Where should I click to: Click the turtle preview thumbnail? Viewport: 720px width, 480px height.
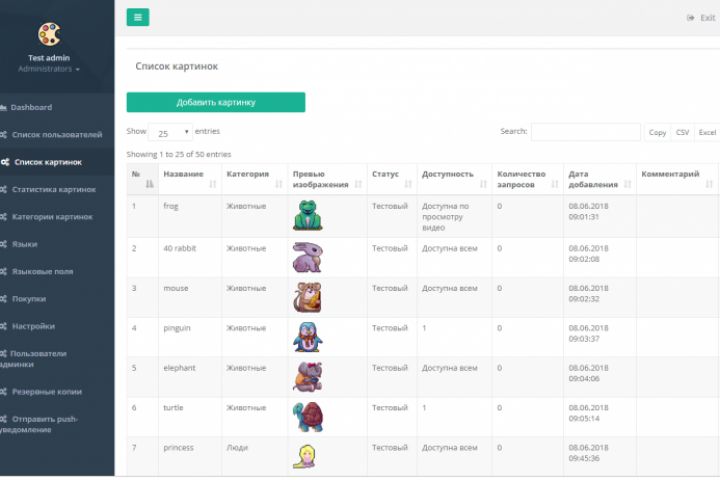click(307, 416)
